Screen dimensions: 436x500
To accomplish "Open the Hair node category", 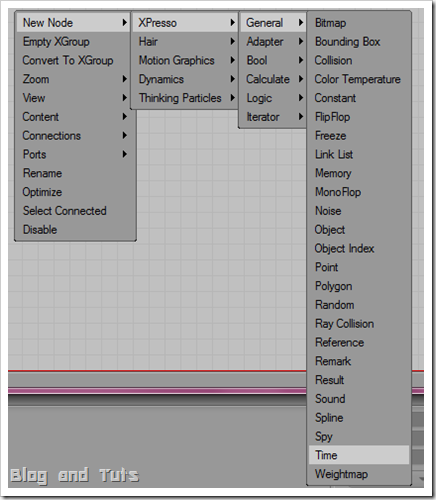I will 185,42.
